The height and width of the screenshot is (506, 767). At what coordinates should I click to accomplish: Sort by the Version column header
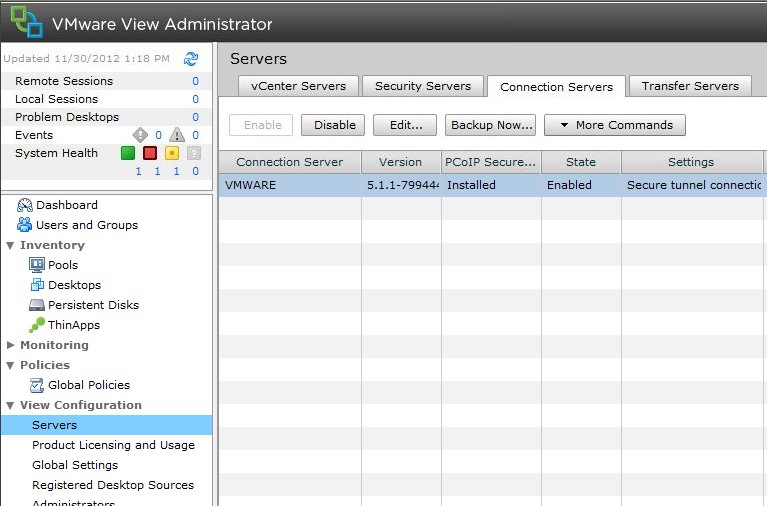401,162
